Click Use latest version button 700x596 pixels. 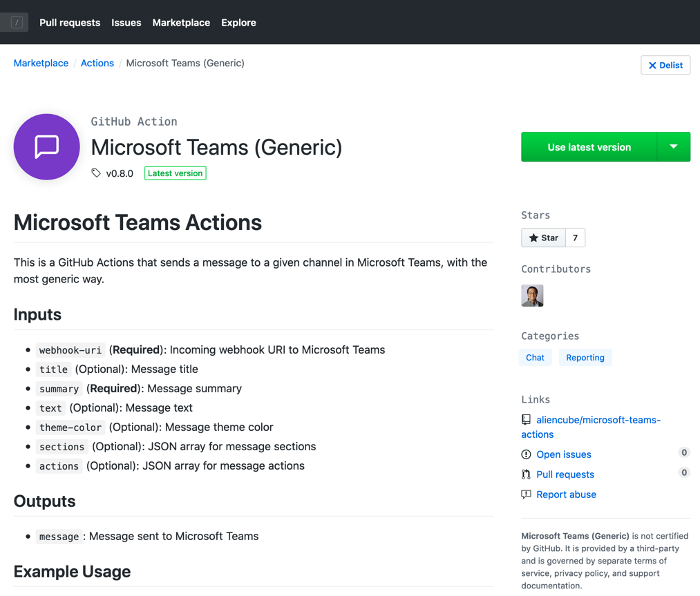[x=589, y=147]
